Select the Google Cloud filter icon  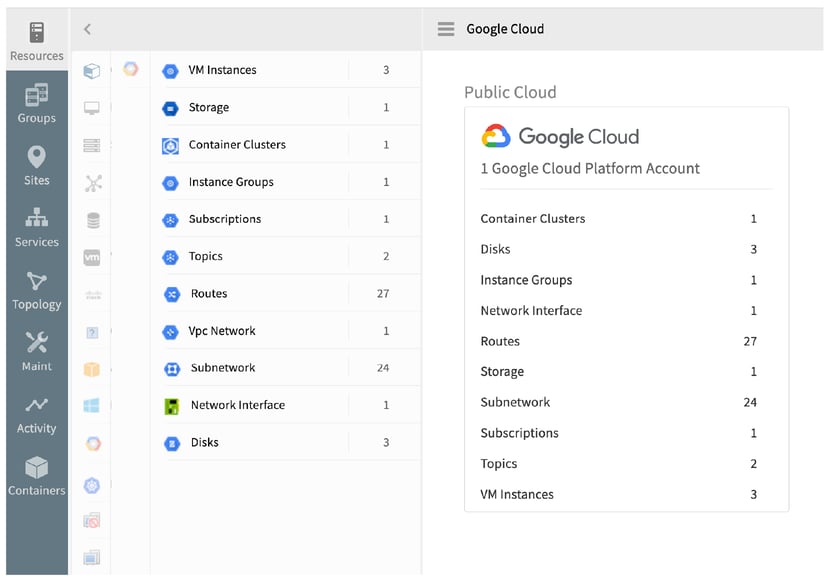coord(91,441)
